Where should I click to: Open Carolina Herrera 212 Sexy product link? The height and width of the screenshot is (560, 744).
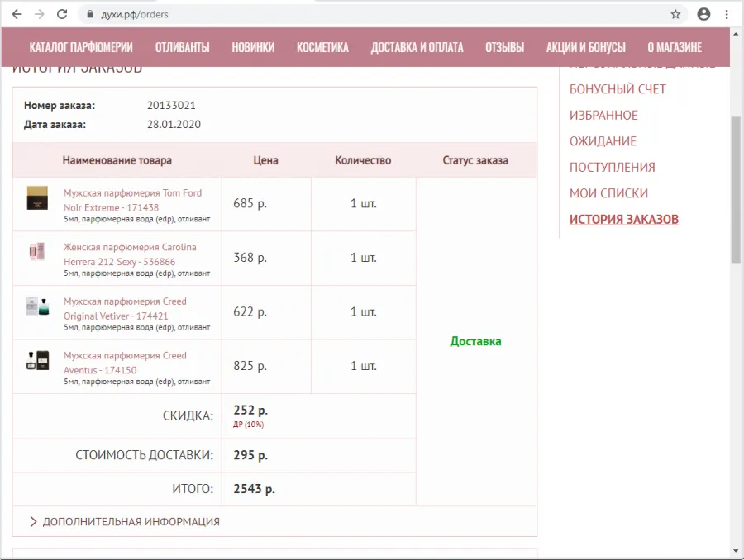point(130,254)
